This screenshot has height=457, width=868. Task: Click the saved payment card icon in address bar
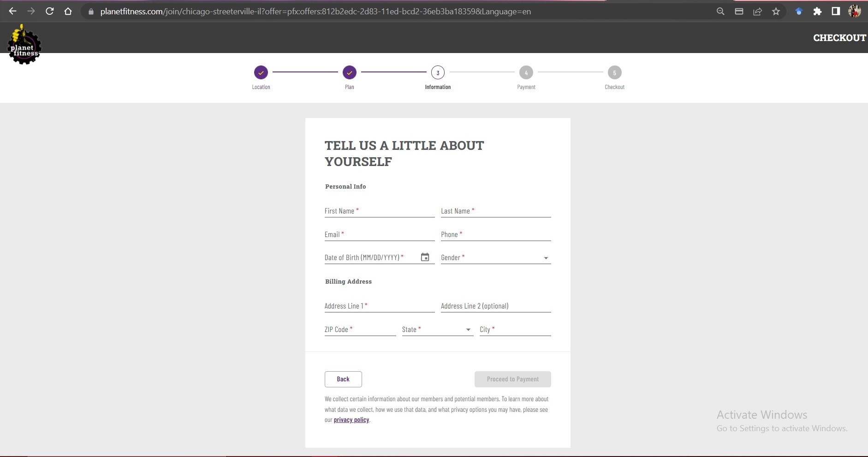(x=739, y=12)
